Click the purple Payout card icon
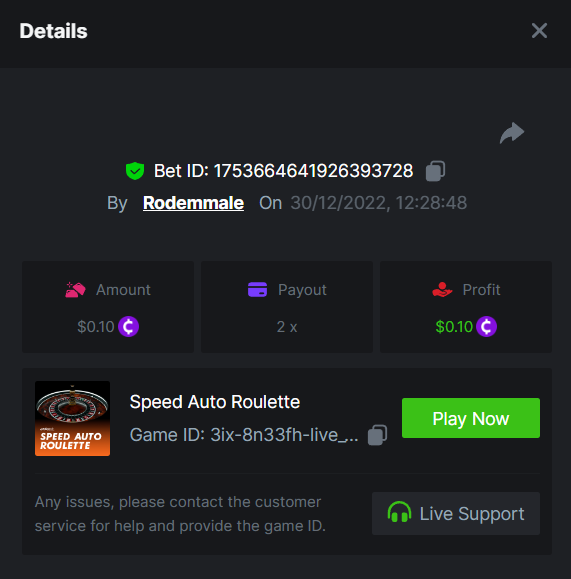The image size is (571, 579). 257,290
